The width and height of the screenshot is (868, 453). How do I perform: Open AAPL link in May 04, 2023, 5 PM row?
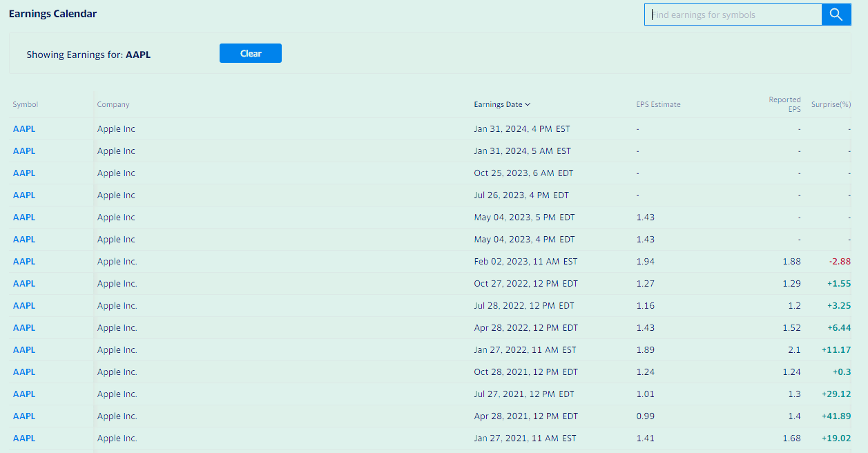pyautogui.click(x=24, y=218)
